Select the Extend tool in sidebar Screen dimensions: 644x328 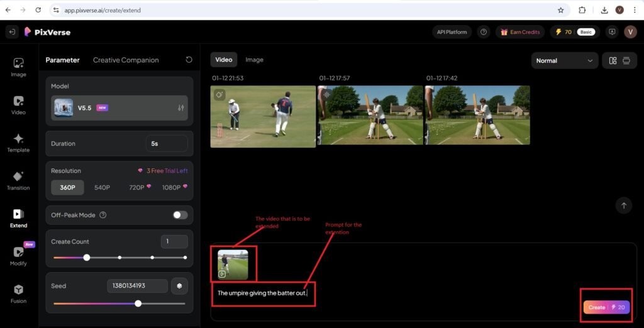coord(18,219)
